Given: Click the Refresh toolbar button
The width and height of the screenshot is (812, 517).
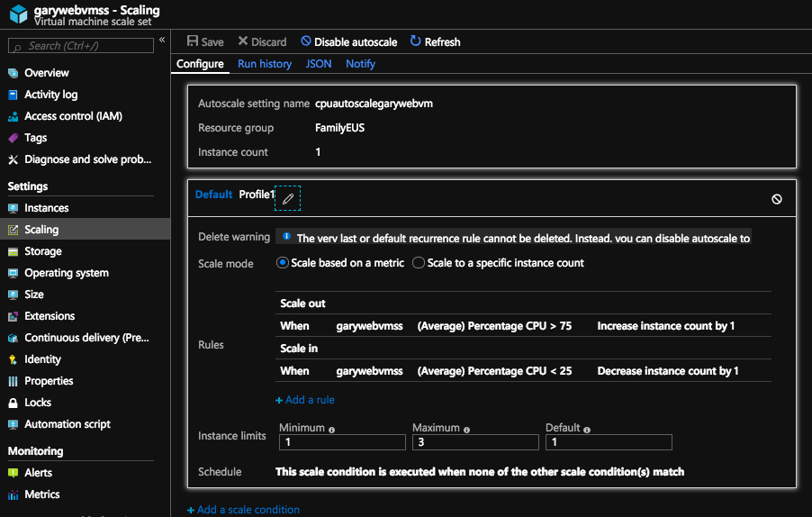Looking at the screenshot, I should pyautogui.click(x=435, y=41).
